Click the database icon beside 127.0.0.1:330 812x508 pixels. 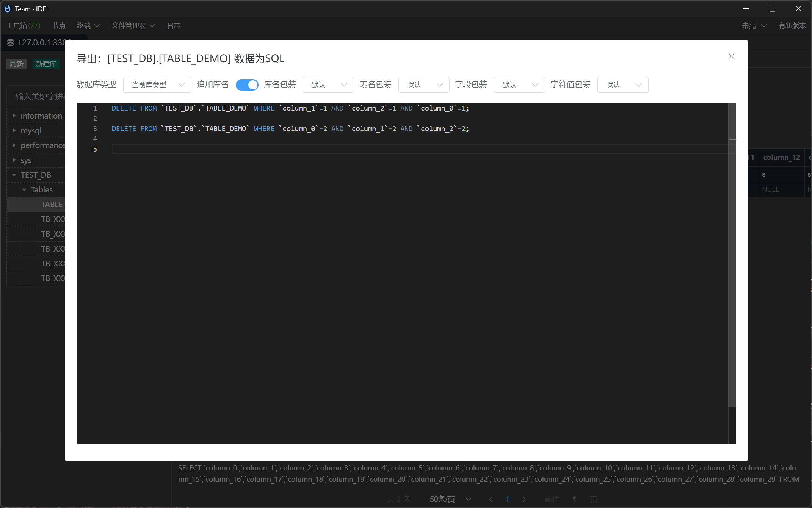pos(11,42)
